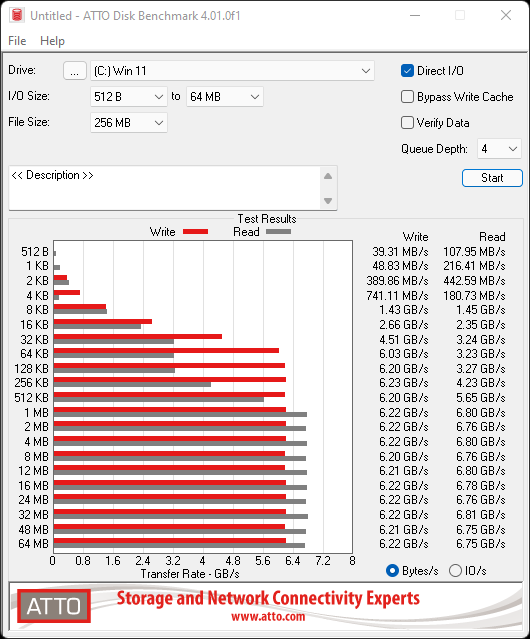Start the benchmark with the Start button

[x=492, y=178]
